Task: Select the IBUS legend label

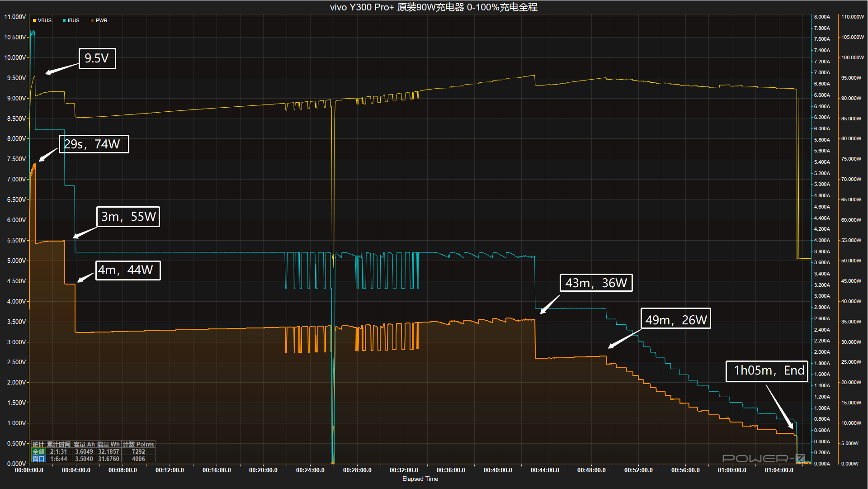Action: pos(74,20)
